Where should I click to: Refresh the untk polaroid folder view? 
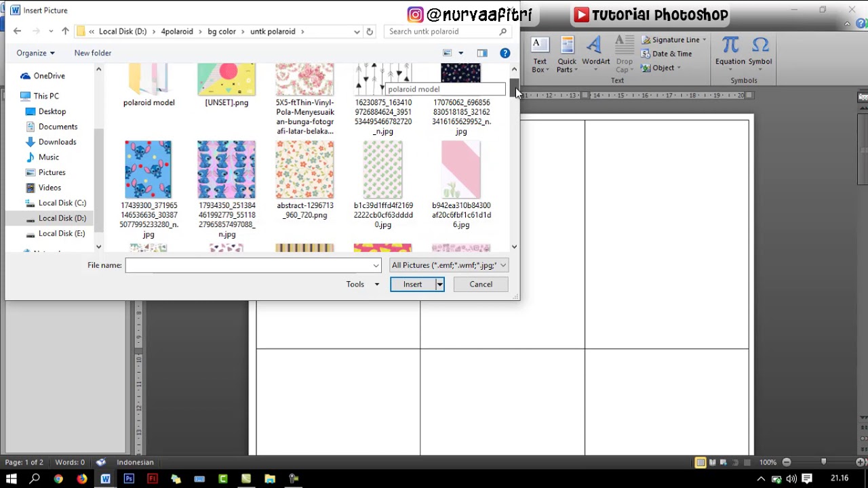(370, 31)
